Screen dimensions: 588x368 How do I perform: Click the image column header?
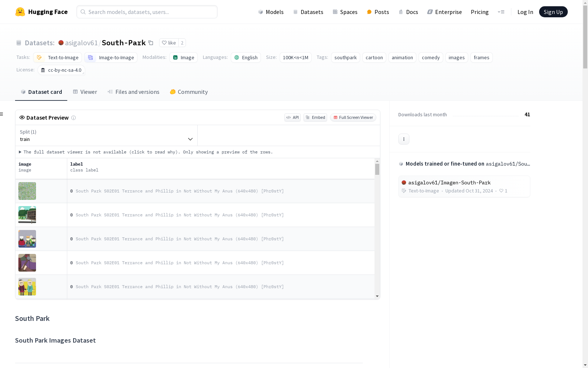pyautogui.click(x=41, y=169)
